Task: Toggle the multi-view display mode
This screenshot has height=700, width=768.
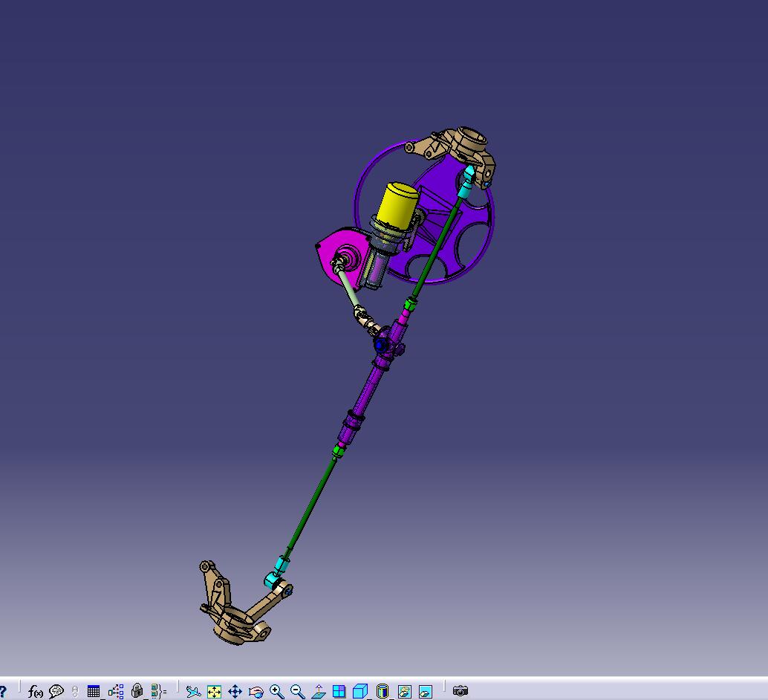Action: (x=338, y=691)
